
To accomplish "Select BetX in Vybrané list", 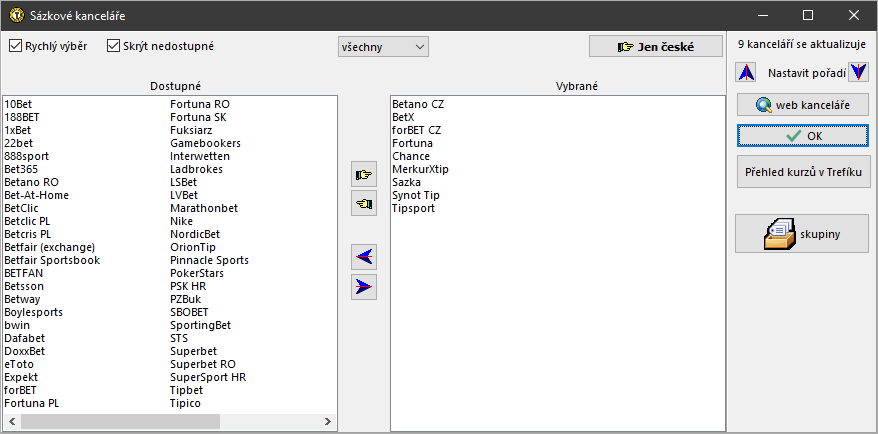I will tap(404, 117).
